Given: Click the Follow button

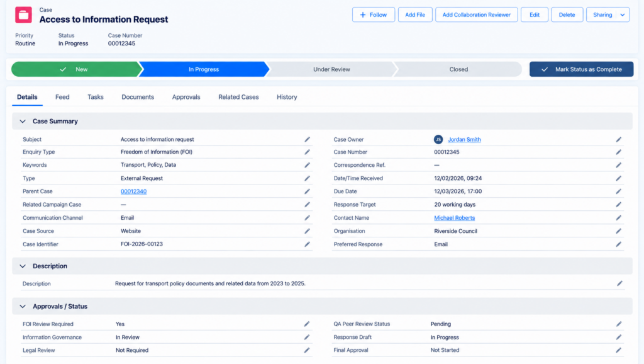Looking at the screenshot, I should pos(374,15).
